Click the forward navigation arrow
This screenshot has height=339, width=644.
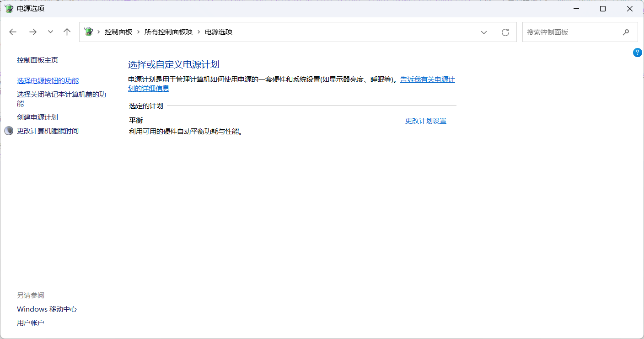33,32
